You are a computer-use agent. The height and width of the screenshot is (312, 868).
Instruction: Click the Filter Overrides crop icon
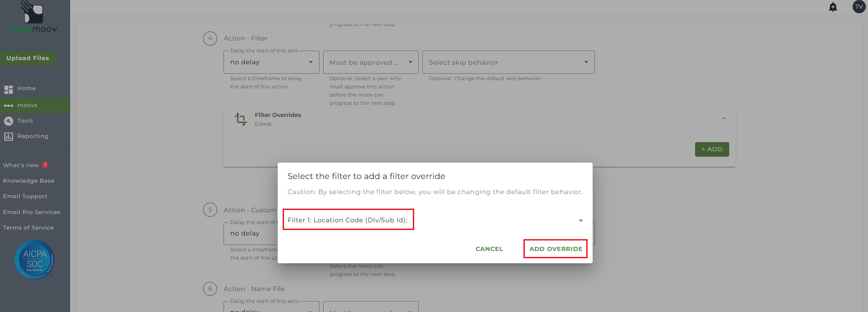tap(241, 119)
